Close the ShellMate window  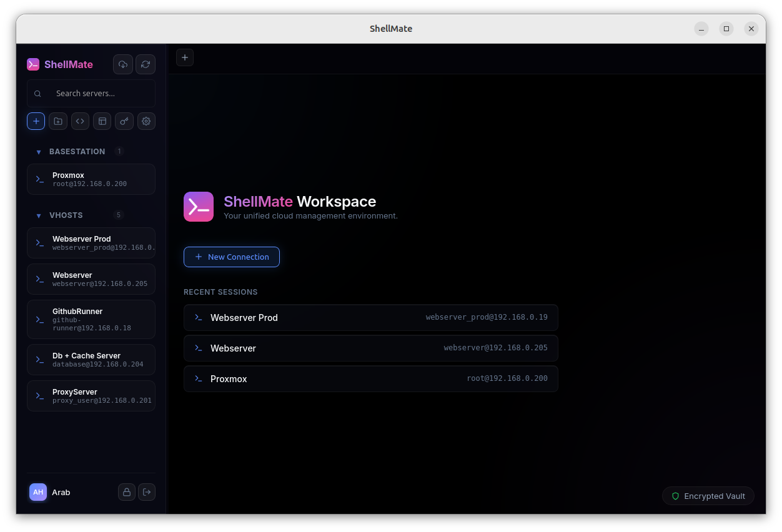tap(751, 29)
